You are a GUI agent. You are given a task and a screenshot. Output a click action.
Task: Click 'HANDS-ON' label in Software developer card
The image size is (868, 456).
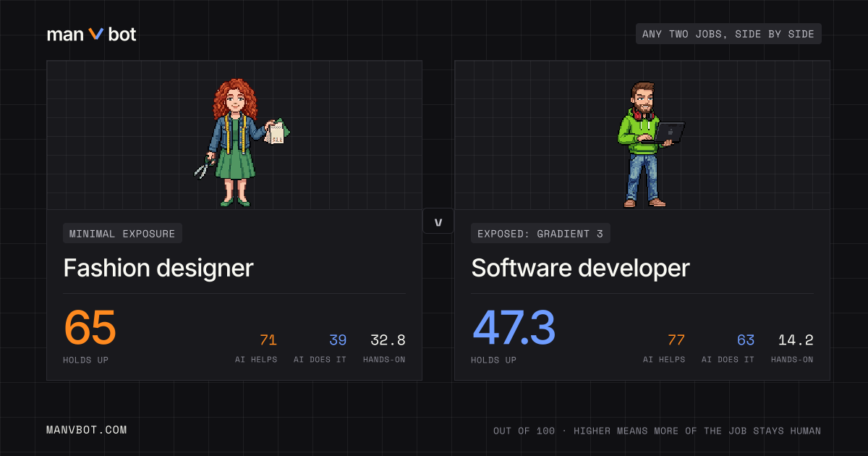tap(792, 360)
